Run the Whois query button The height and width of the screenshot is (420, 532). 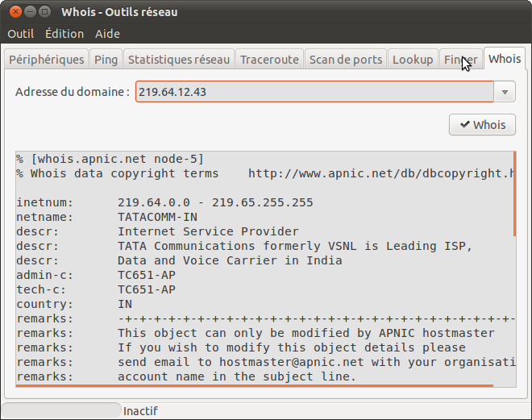click(x=482, y=125)
